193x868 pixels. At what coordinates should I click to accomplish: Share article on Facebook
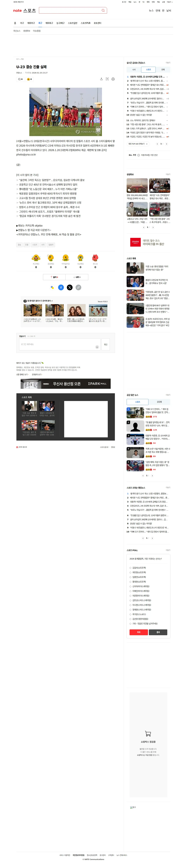click(61, 287)
